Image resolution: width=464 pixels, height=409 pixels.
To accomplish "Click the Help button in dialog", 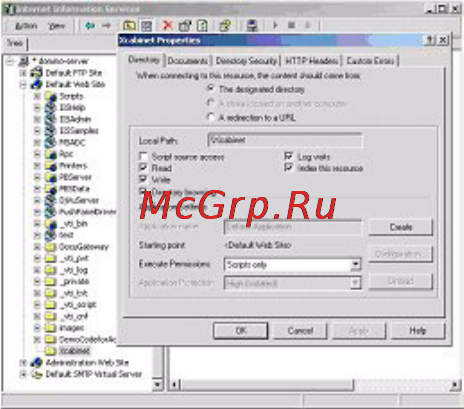I will coord(418,330).
